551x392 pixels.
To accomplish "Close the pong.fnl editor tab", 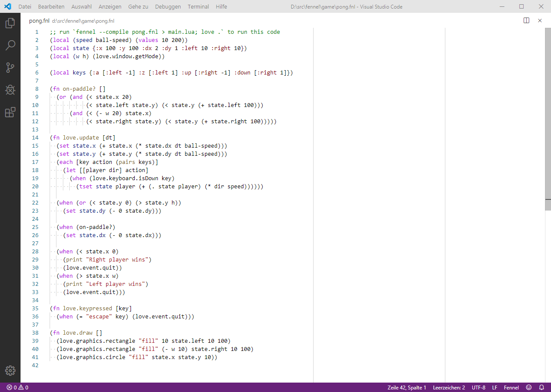I will click(x=540, y=20).
